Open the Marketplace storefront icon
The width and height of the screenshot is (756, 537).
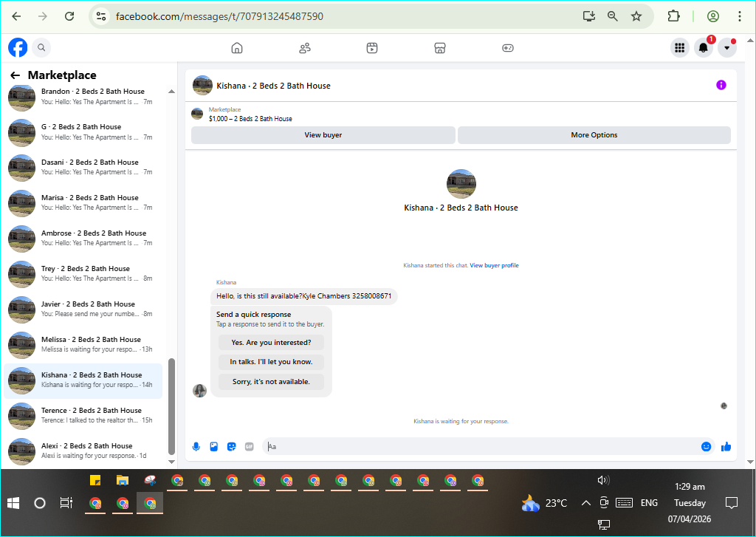(x=440, y=48)
